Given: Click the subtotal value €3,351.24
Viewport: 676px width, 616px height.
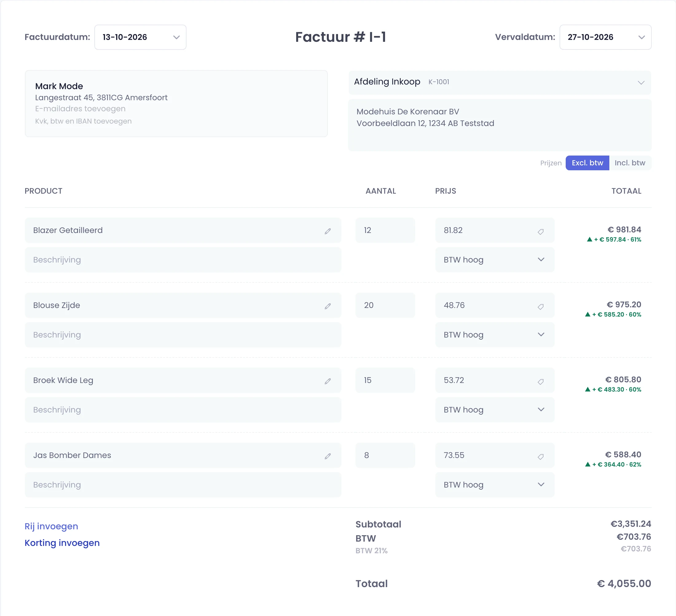Looking at the screenshot, I should pyautogui.click(x=631, y=524).
